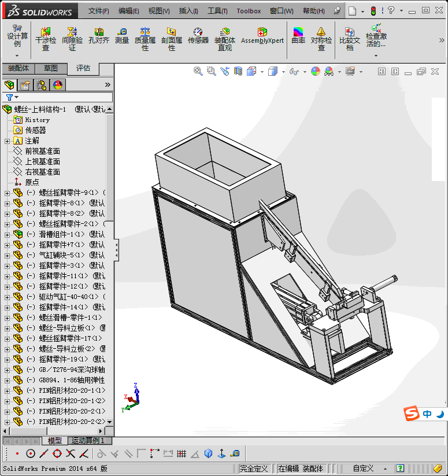The width and height of the screenshot is (448, 476).
Task: Select the 孔对齐 hole alignment tool
Action: (x=99, y=36)
